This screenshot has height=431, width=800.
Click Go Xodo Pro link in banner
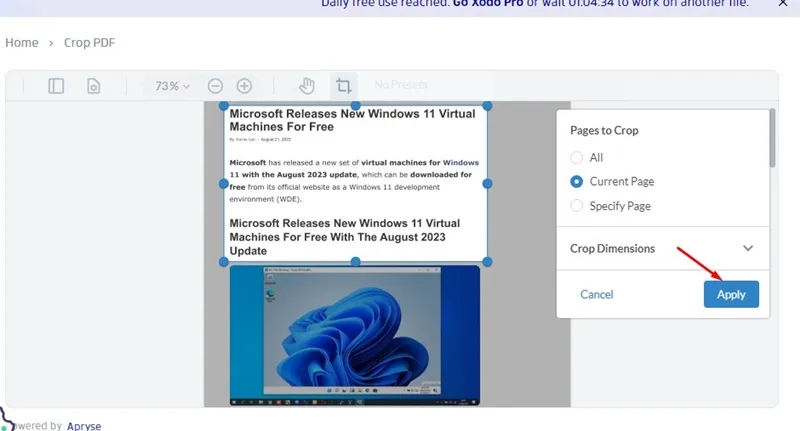click(488, 3)
